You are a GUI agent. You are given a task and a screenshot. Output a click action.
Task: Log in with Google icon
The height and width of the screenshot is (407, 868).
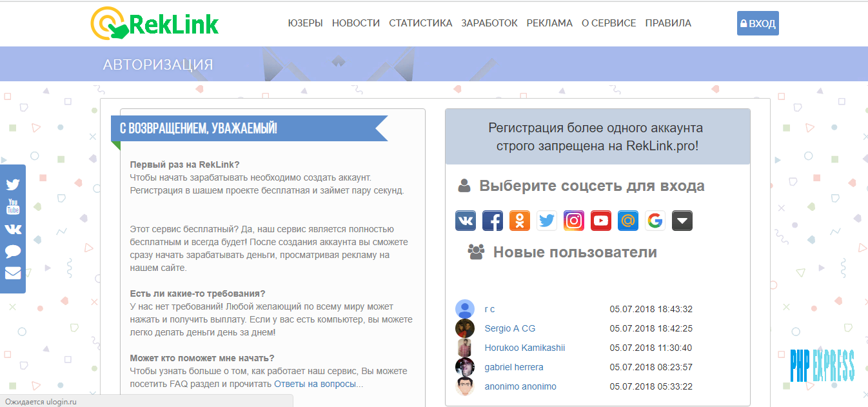[655, 221]
